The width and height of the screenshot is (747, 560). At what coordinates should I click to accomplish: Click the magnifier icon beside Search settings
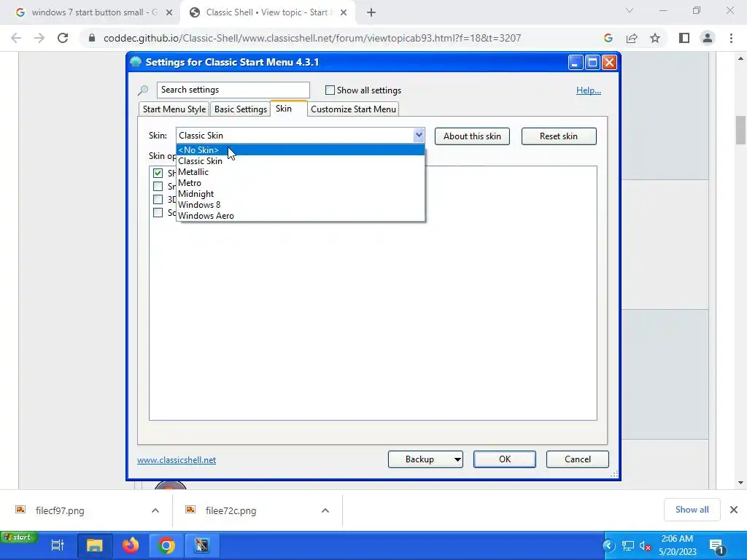143,90
